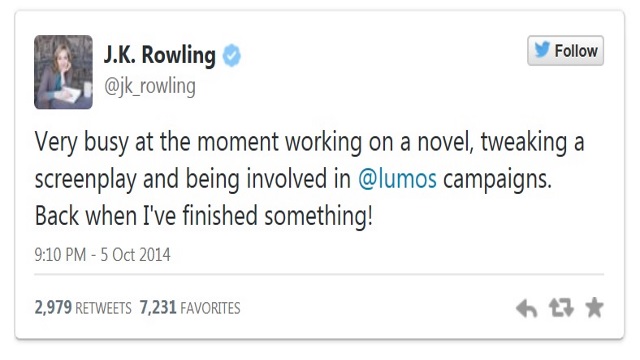Open the @lumos mention link
The width and height of the screenshot is (640, 360).
click(397, 179)
